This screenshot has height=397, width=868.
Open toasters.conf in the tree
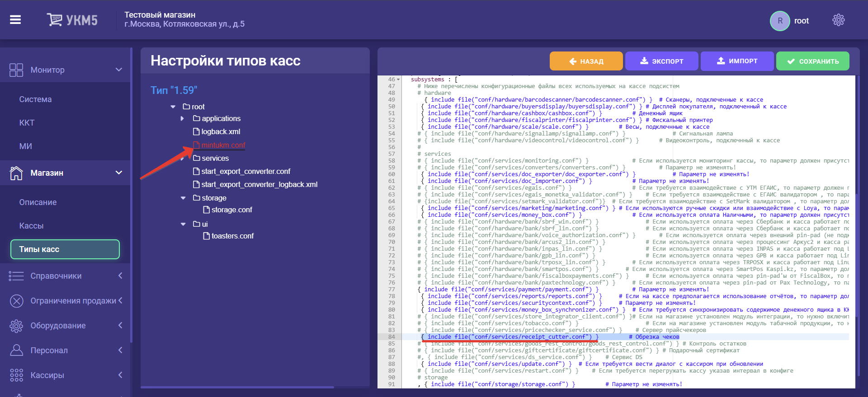(x=233, y=236)
